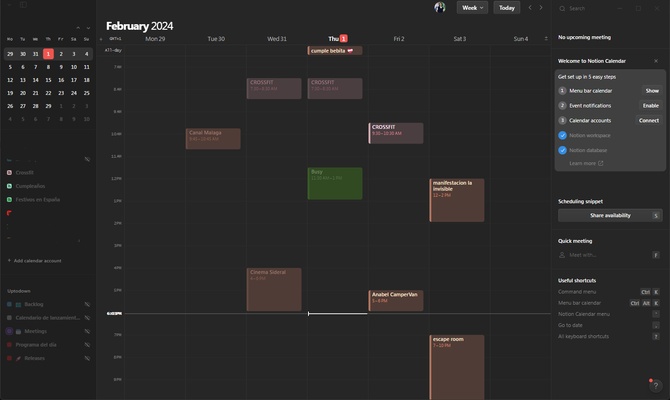The width and height of the screenshot is (670, 400).
Task: Select day 29 of February in mini calendar
Action: click(x=48, y=106)
